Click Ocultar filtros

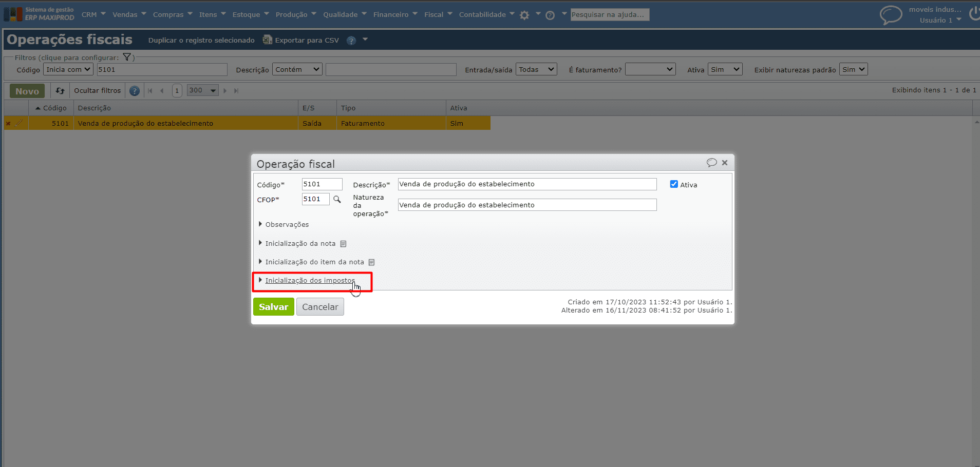[x=98, y=91]
